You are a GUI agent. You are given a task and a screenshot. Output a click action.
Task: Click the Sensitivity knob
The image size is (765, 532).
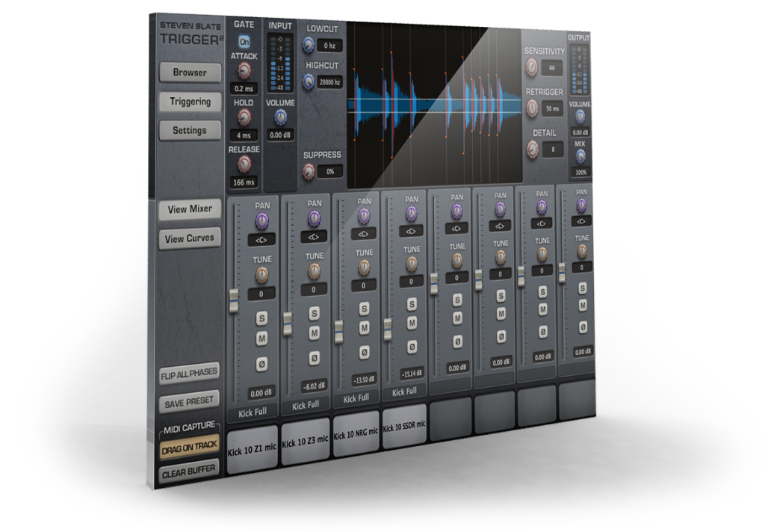(x=531, y=68)
